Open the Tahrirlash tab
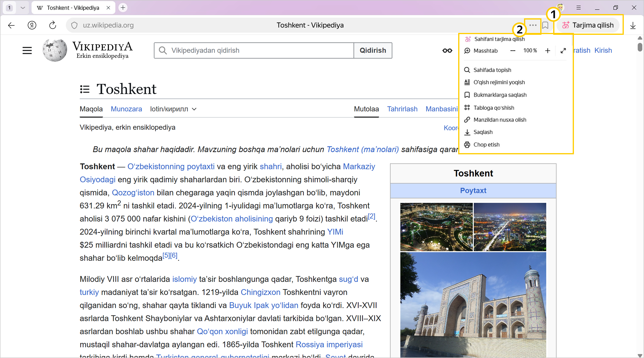The width and height of the screenshot is (644, 358). (x=402, y=109)
